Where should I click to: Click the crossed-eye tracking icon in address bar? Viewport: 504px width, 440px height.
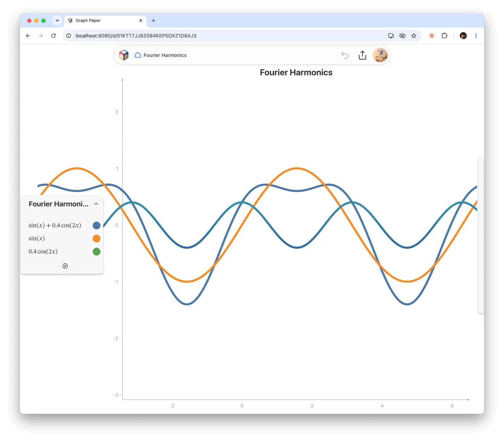tap(402, 36)
